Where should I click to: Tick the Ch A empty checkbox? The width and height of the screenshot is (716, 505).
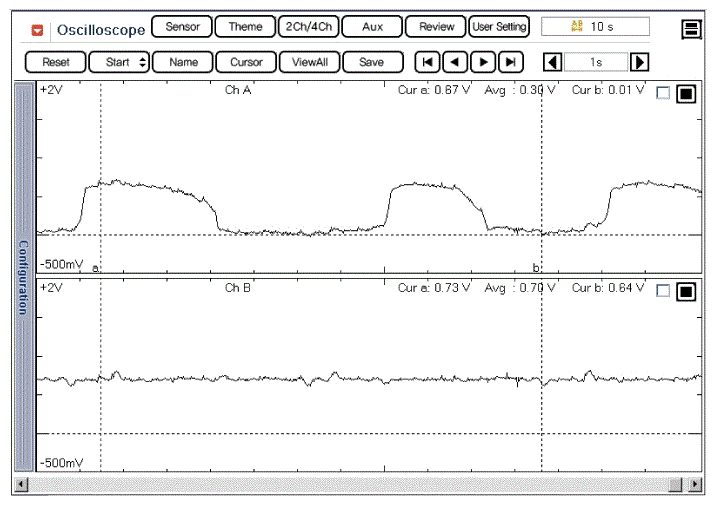[x=663, y=93]
